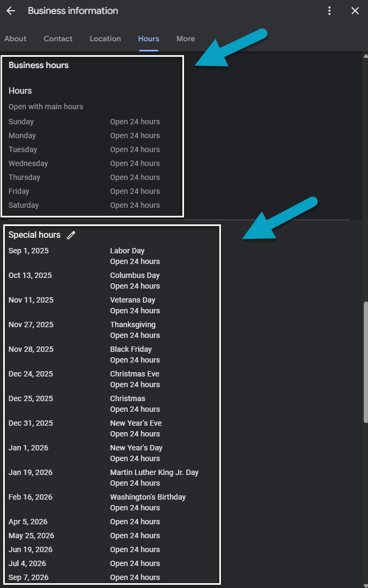The width and height of the screenshot is (368, 588).
Task: Open the Contact tab
Action: click(58, 39)
